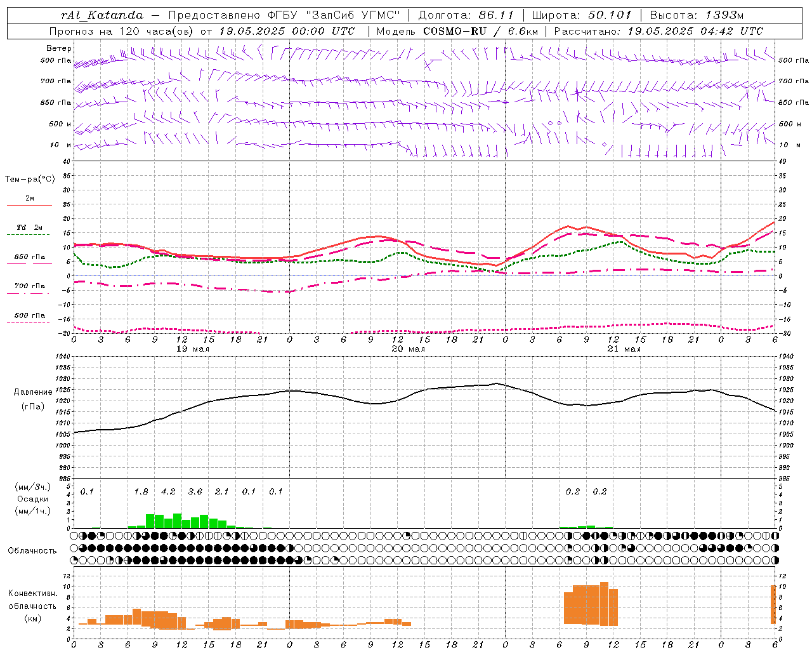Screen dimensions: 812x650
Task: Select the 'Модель COSMO-RU / 6.6км' text
Action: pyautogui.click(x=457, y=31)
